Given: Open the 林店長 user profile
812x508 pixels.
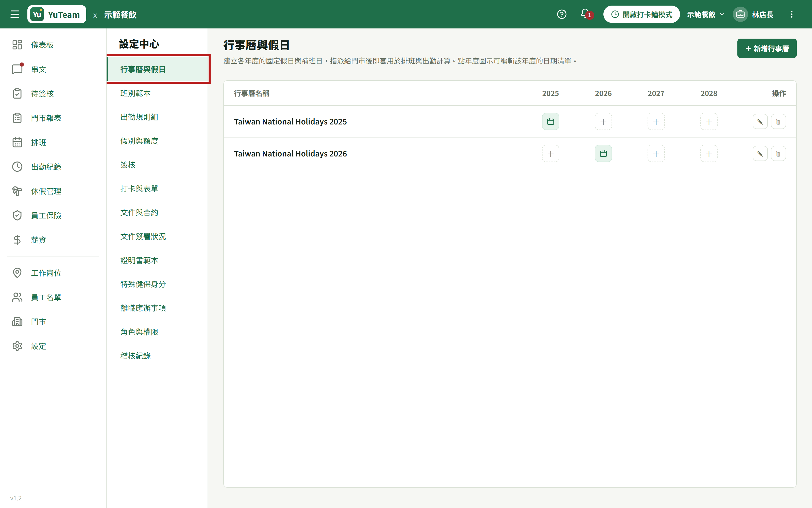Looking at the screenshot, I should (754, 14).
